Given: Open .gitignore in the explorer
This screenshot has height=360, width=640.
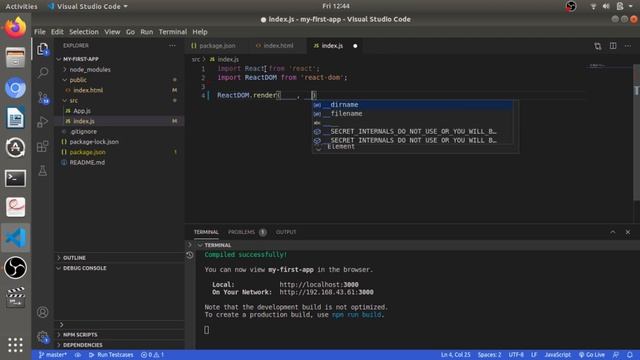Looking at the screenshot, I should coord(118,131).
